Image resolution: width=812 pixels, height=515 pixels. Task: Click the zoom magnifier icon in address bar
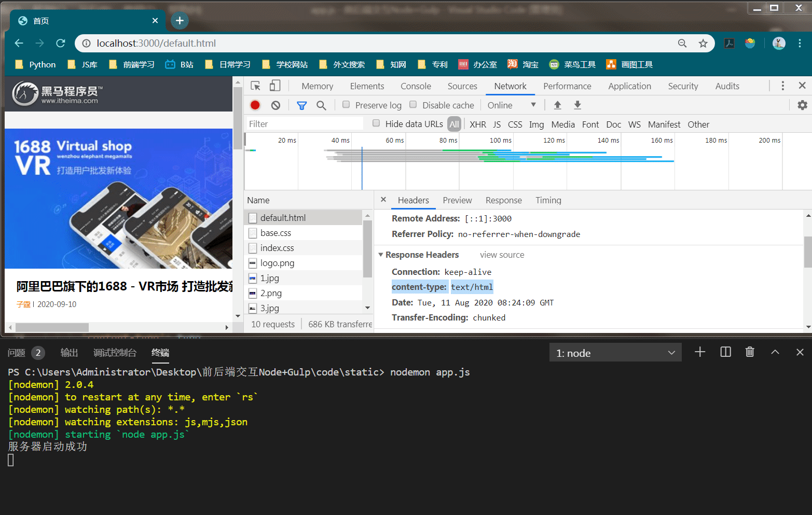682,44
